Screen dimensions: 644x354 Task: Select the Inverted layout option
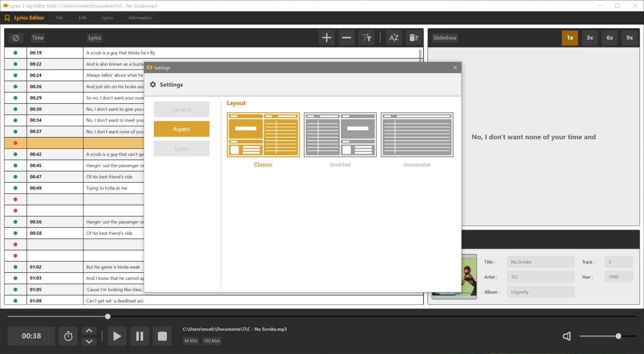click(340, 135)
